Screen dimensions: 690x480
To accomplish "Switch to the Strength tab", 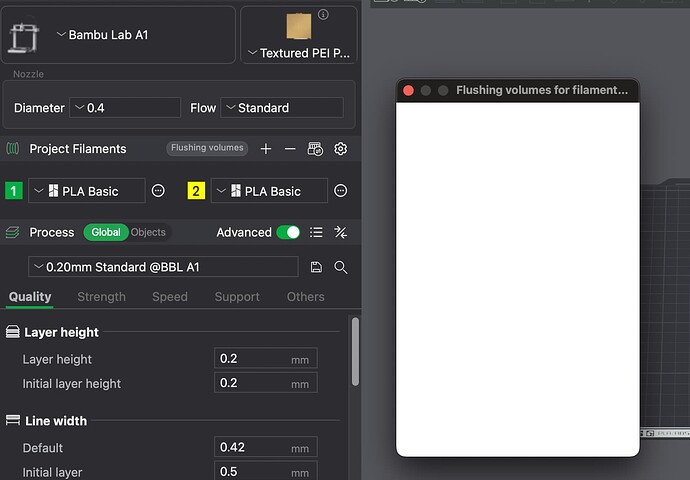I will [x=102, y=297].
